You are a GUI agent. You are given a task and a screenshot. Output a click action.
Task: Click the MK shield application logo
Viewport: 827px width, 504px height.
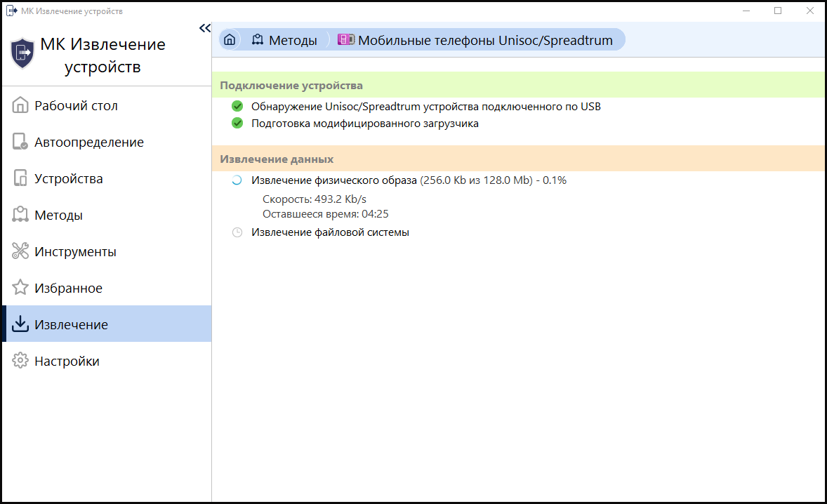coord(22,53)
